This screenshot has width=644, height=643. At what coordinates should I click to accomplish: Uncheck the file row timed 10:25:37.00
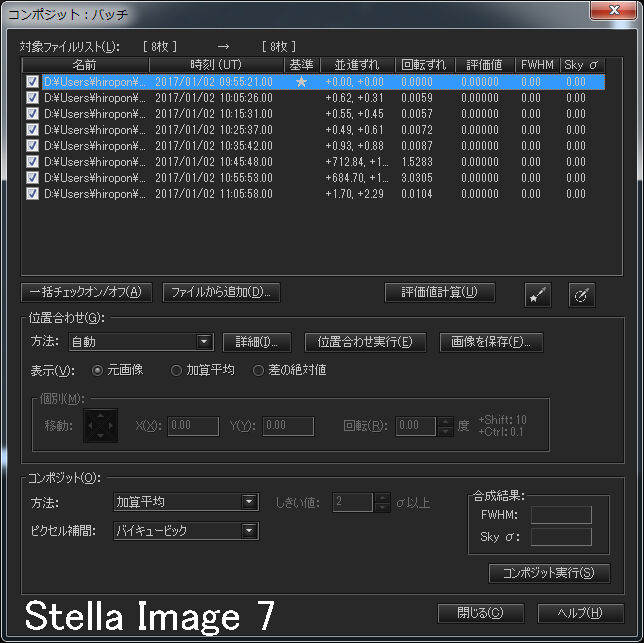(x=32, y=130)
